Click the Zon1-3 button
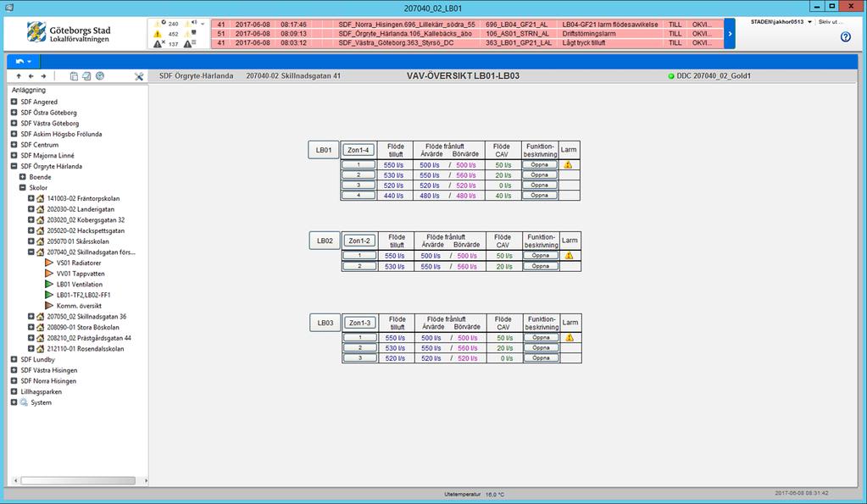 360,323
